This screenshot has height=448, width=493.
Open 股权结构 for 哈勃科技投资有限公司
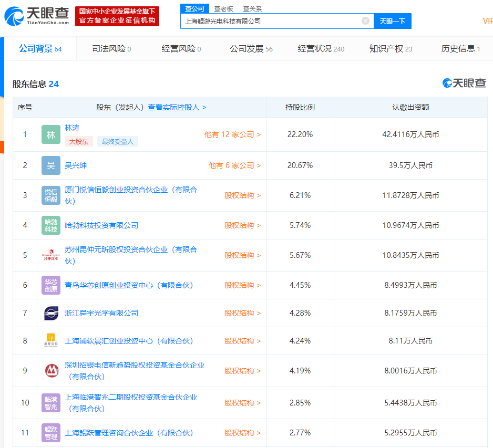point(242,225)
